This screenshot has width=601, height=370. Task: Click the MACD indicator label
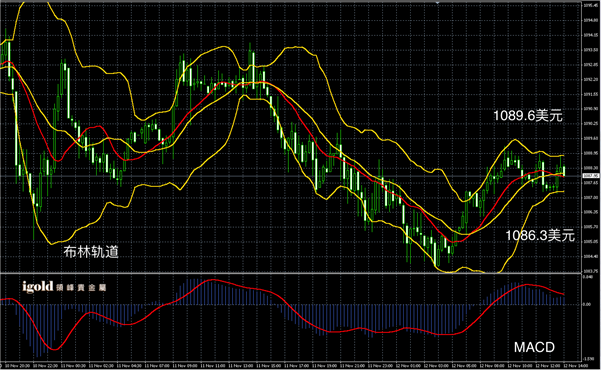coord(534,347)
